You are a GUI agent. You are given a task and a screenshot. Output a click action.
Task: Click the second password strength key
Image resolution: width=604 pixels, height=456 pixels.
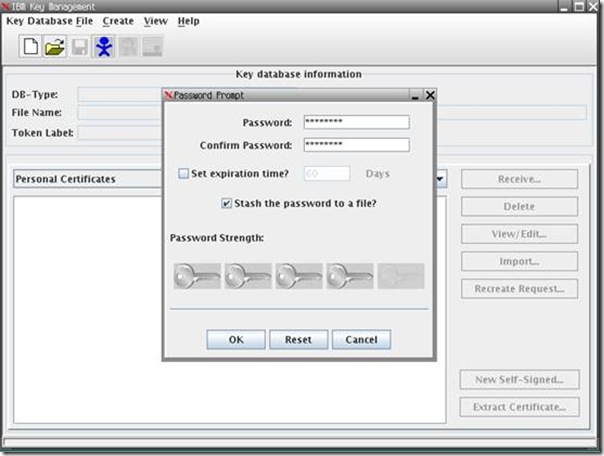coord(248,276)
